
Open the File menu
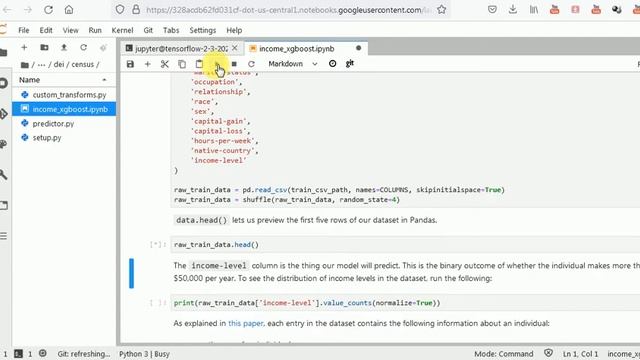click(24, 30)
